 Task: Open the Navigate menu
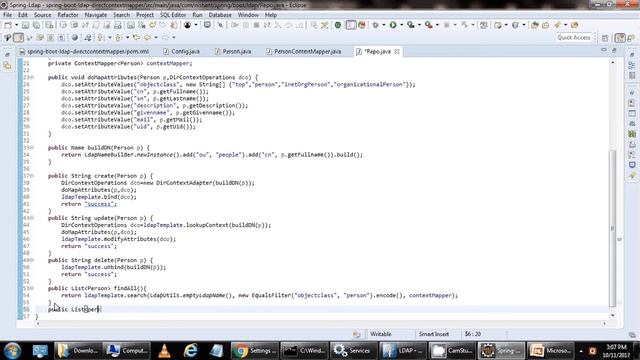click(96, 15)
